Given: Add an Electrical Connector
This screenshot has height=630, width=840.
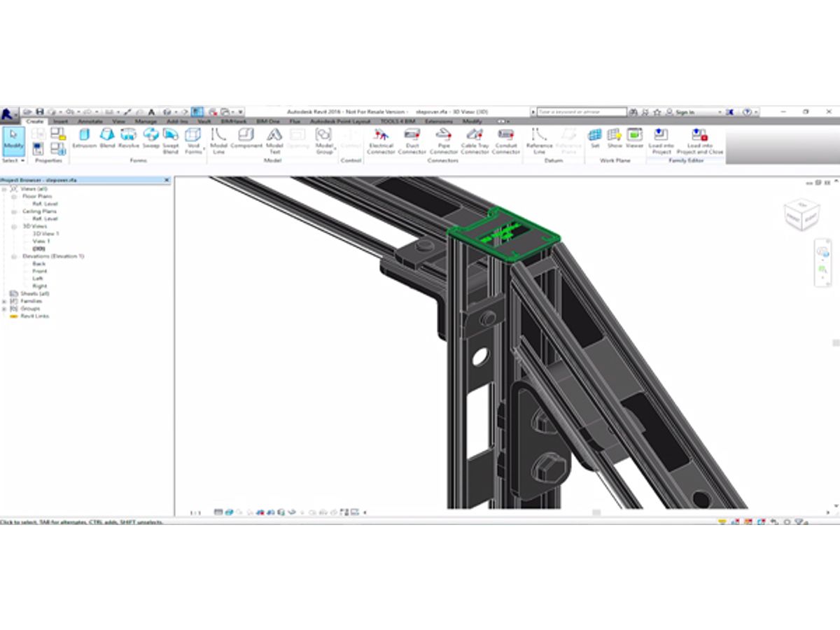Looking at the screenshot, I should click(x=381, y=139).
